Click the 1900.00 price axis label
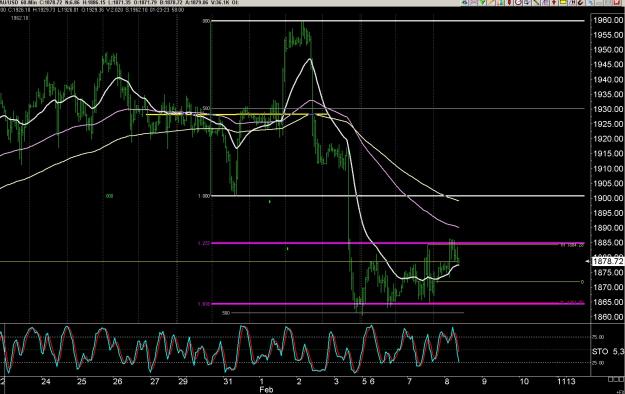625x394 pixels. pos(607,198)
